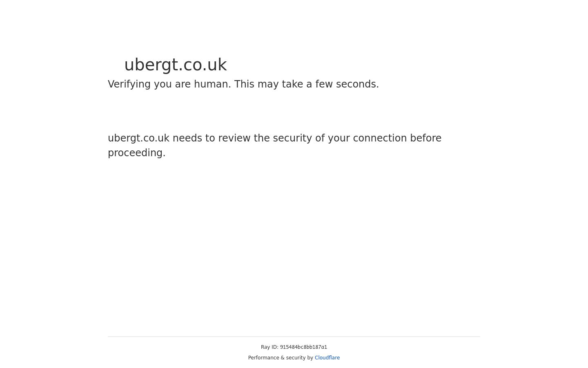Viewport: 588px width, 368px height.
Task: Click the "Verifying you are human" sentence
Action: coord(169,84)
